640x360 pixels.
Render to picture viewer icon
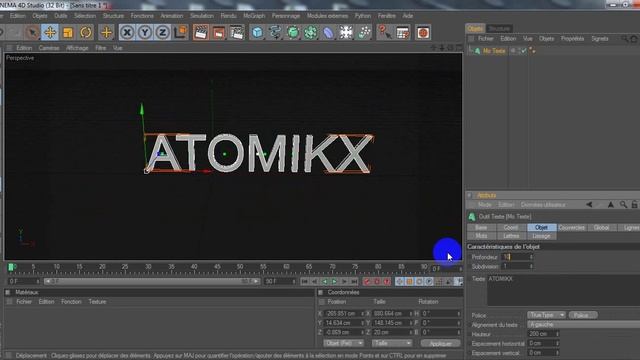(x=219, y=32)
